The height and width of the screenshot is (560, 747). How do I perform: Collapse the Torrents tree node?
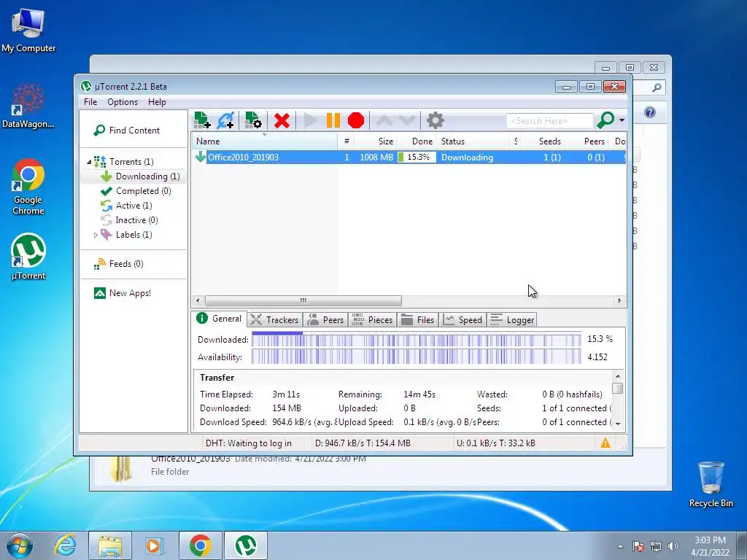click(89, 162)
